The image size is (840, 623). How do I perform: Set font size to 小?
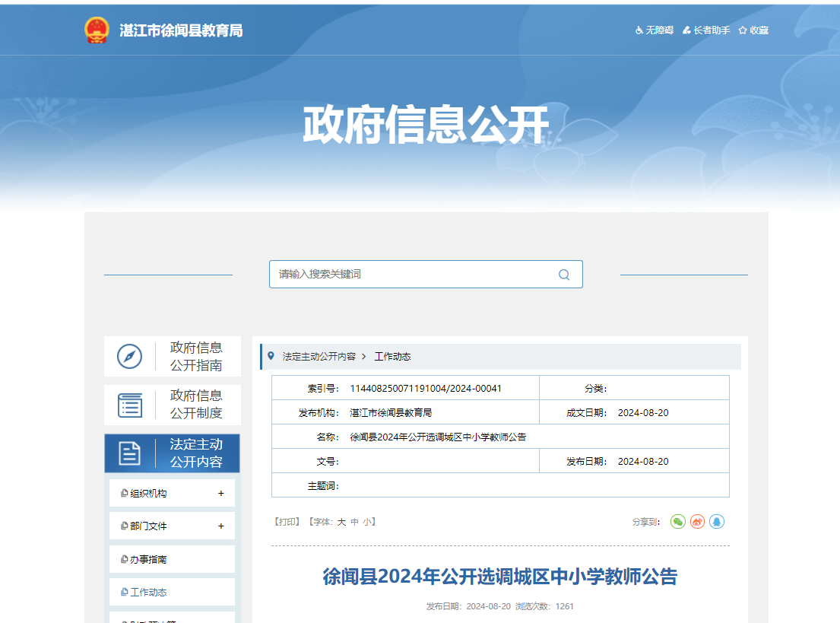tap(367, 522)
